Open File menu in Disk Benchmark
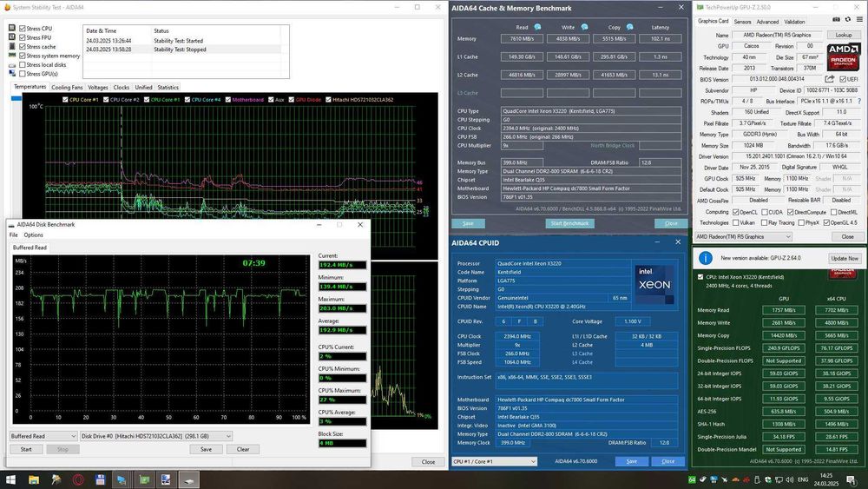 tap(13, 235)
